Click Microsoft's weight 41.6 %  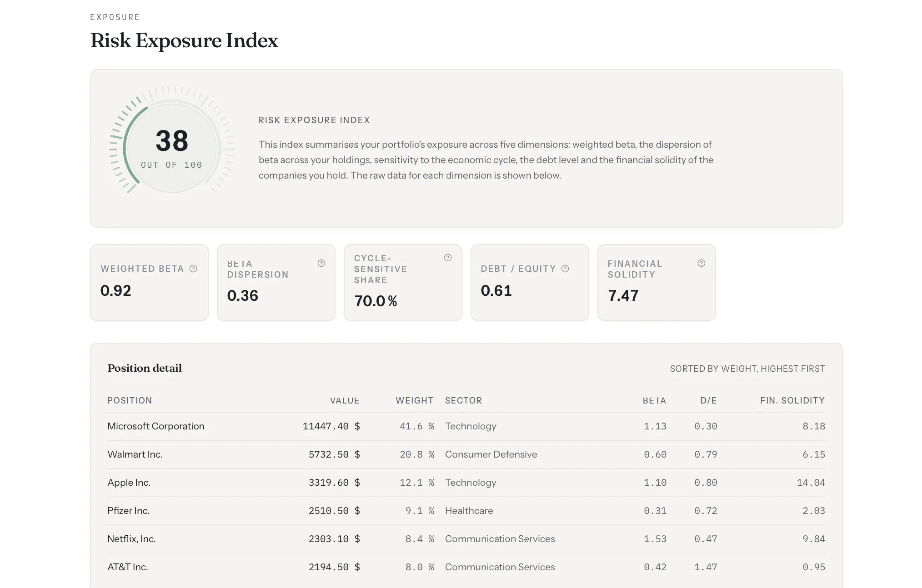tap(417, 426)
